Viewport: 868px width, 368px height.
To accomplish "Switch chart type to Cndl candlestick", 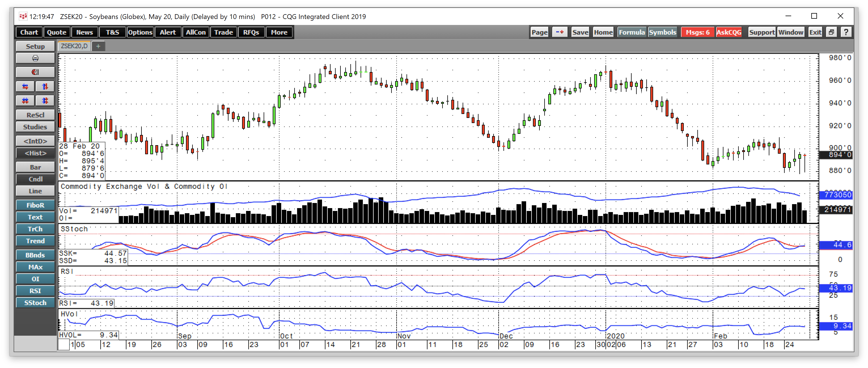I will pos(35,179).
